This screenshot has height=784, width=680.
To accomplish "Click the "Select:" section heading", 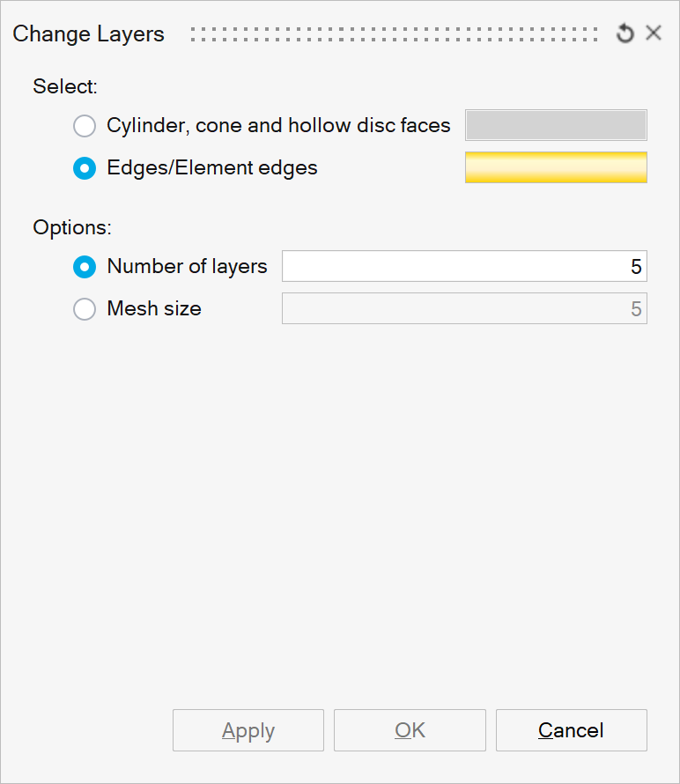I will point(65,86).
